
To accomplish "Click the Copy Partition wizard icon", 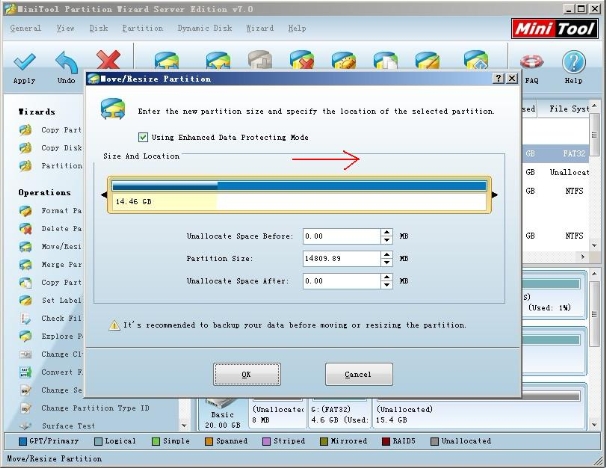I will (x=26, y=130).
